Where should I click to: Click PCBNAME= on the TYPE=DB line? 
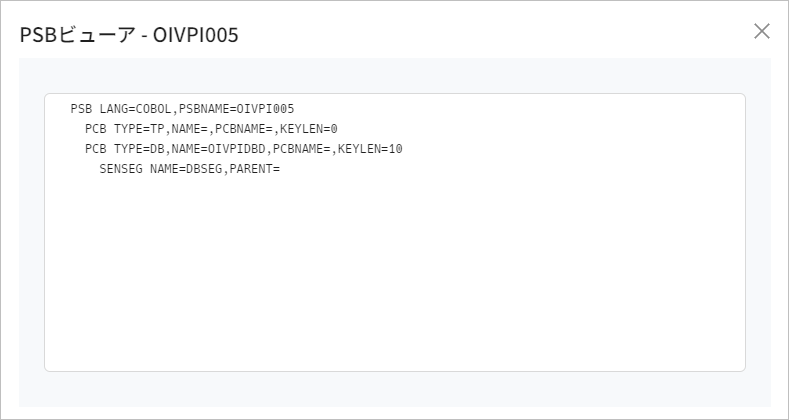pos(301,149)
